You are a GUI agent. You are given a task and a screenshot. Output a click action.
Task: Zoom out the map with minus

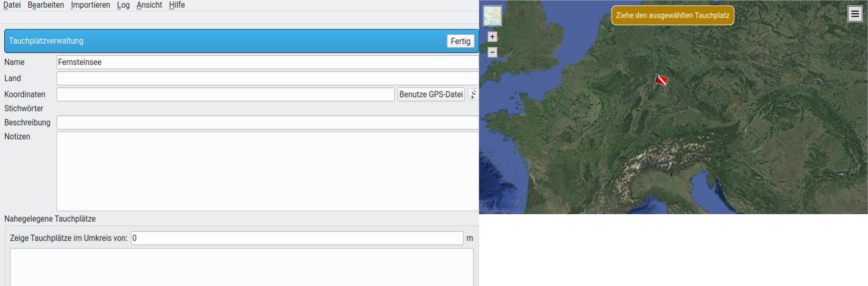(492, 52)
